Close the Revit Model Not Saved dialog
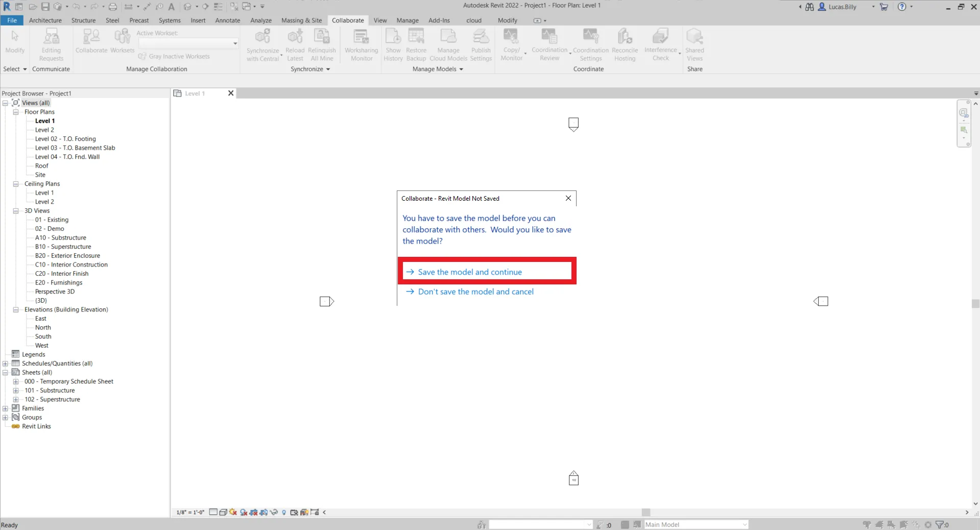This screenshot has width=980, height=530. (x=568, y=198)
